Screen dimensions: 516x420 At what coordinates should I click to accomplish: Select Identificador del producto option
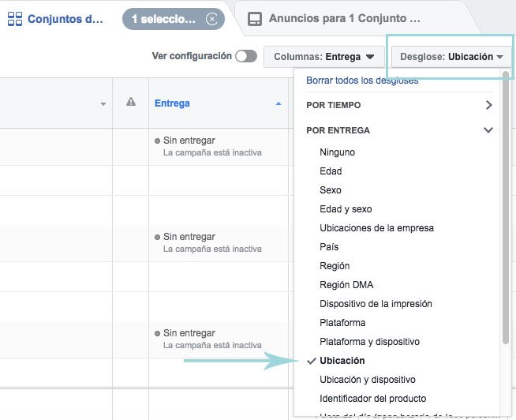point(373,399)
